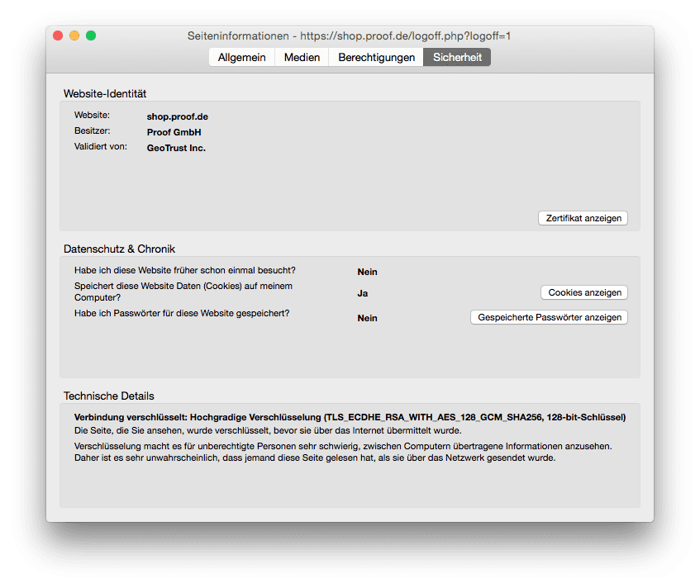Select website name shop.proof.de
700x588 pixels.
pyautogui.click(x=177, y=116)
